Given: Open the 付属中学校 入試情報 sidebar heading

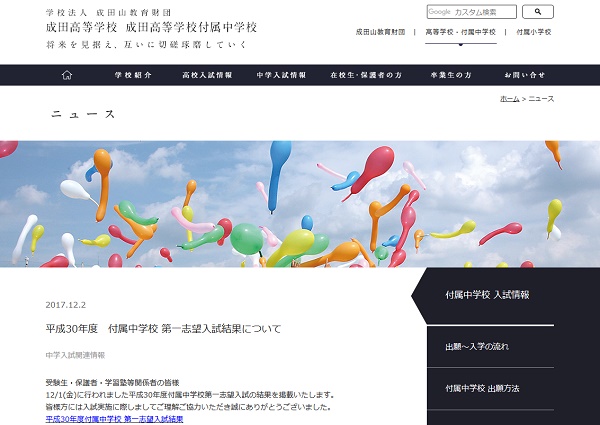Looking at the screenshot, I should click(487, 295).
